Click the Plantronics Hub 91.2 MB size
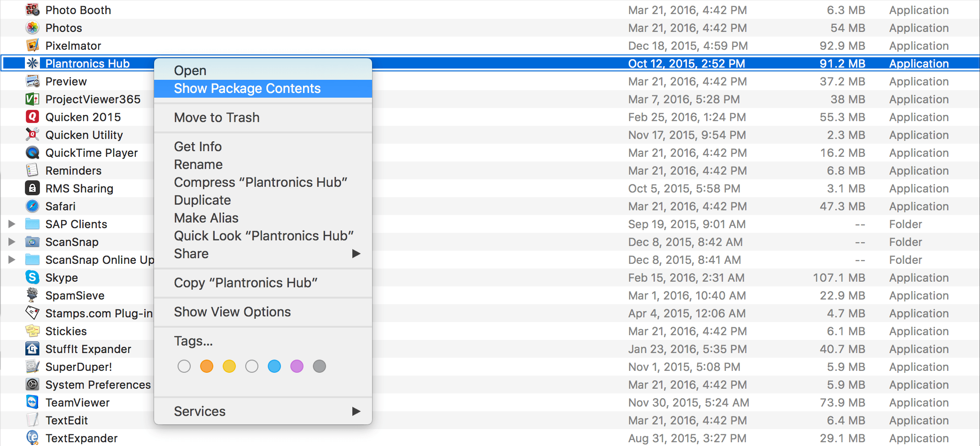 (x=842, y=63)
